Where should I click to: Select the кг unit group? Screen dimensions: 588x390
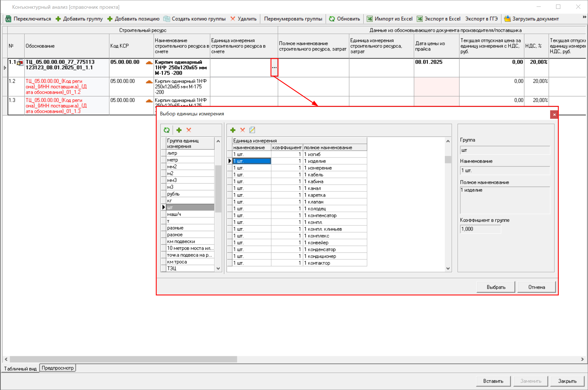[190, 201]
